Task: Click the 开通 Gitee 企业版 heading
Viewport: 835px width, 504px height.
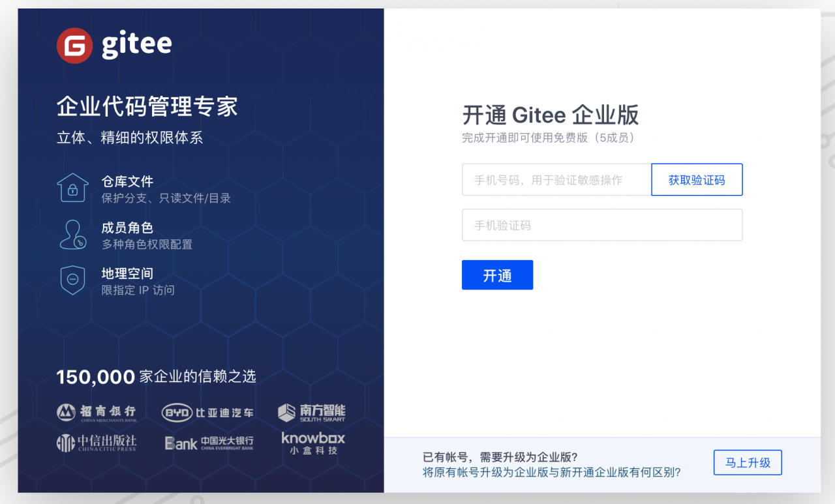Action: (x=551, y=115)
